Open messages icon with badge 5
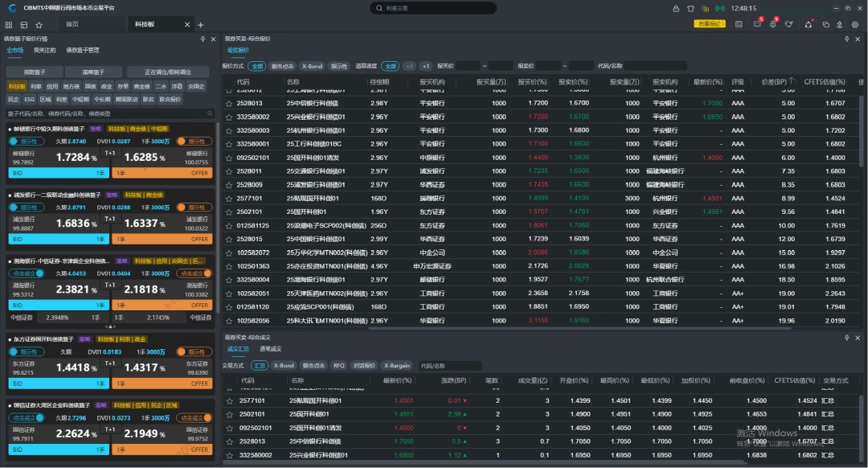This screenshot has width=868, height=468. coord(757,24)
